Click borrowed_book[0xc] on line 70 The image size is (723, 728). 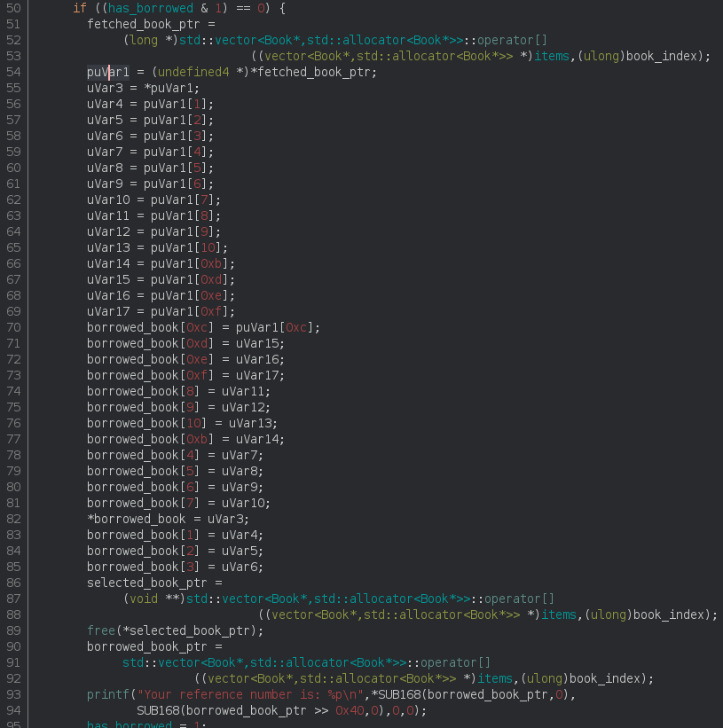pyautogui.click(x=151, y=327)
